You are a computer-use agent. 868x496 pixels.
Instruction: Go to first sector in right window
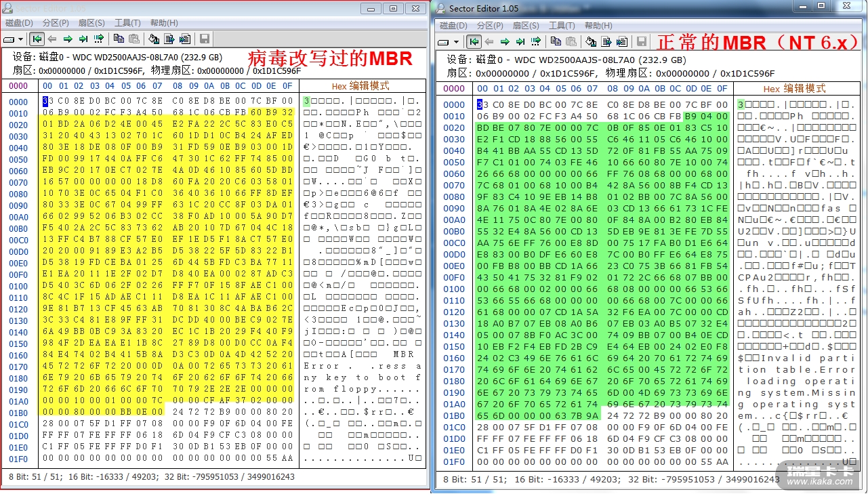474,42
